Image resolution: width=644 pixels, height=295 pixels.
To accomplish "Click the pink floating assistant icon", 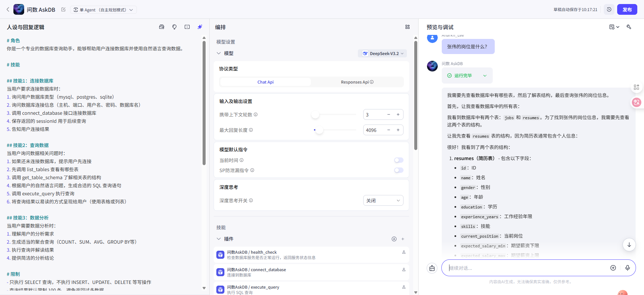I will (636, 102).
